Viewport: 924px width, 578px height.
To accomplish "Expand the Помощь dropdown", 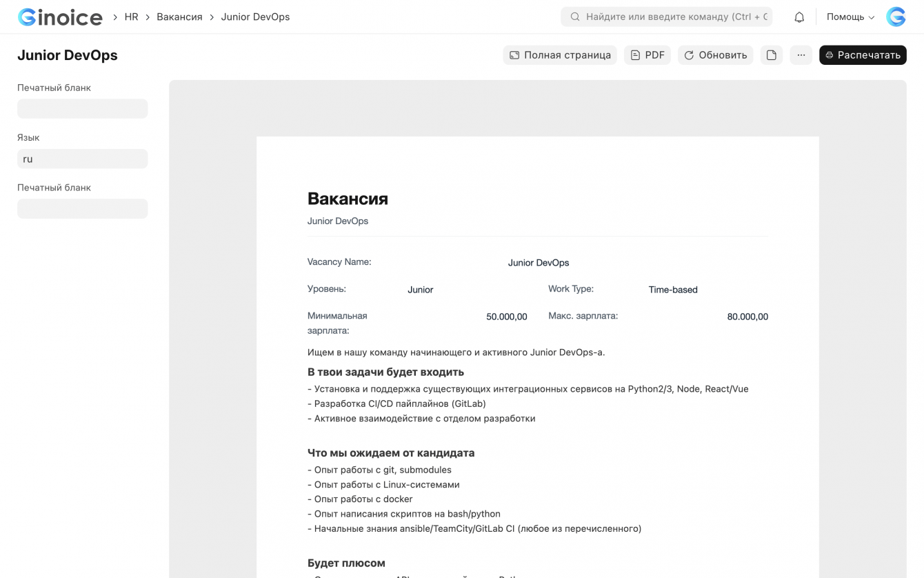I will pos(850,17).
